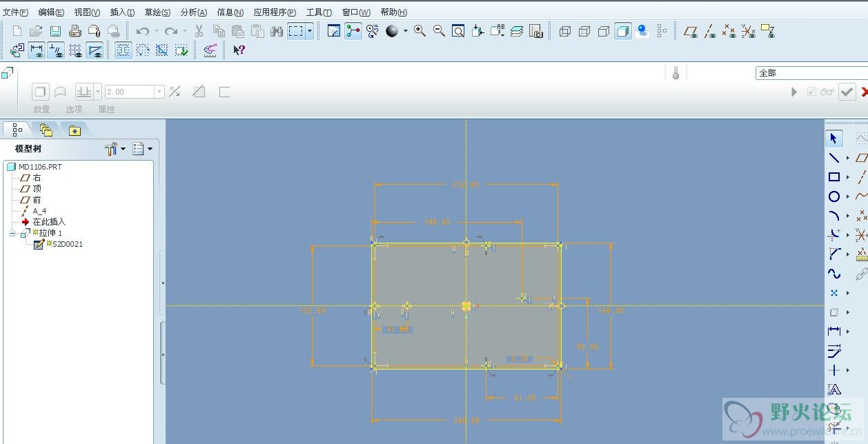Expand the Circle tool flyout arrow
This screenshot has width=868, height=444.
pyautogui.click(x=848, y=196)
